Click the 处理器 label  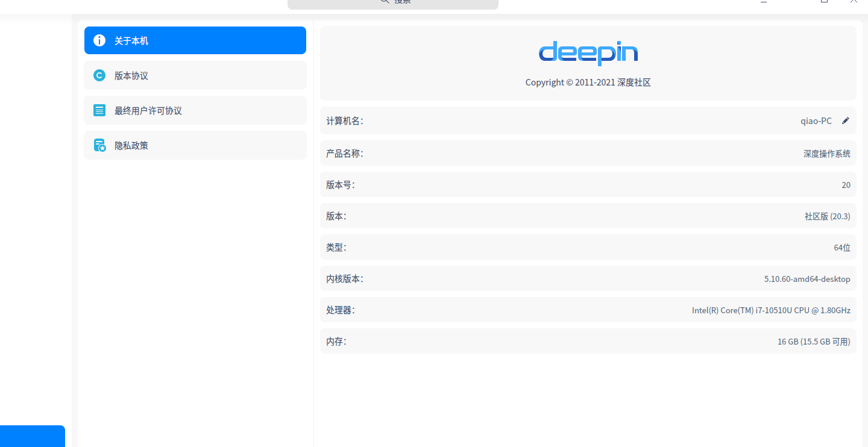(x=341, y=310)
